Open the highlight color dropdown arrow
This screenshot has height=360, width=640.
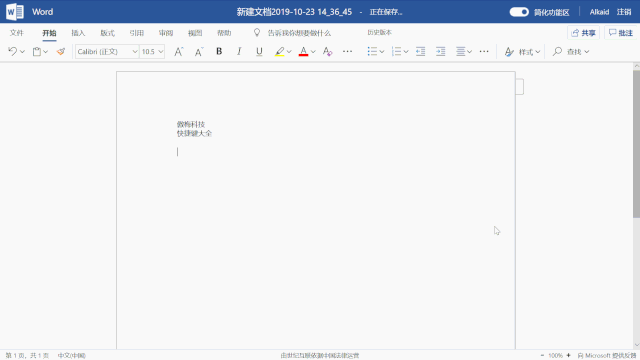pyautogui.click(x=289, y=52)
